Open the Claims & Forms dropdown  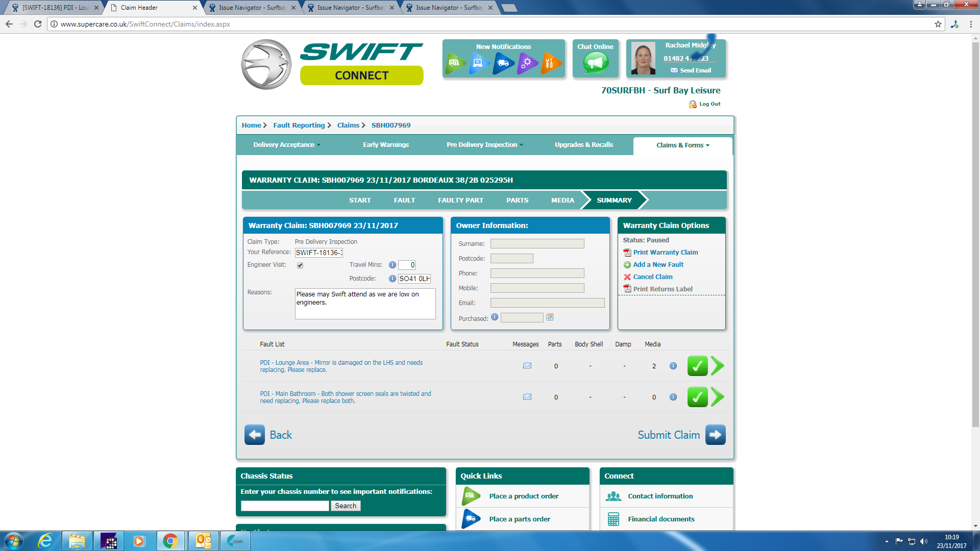[682, 145]
